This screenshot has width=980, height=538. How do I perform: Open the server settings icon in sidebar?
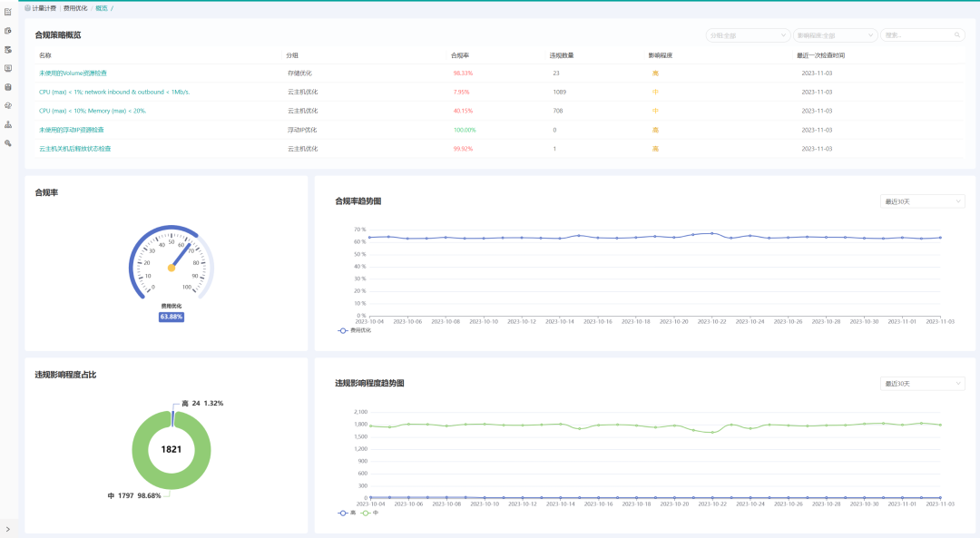(8, 49)
